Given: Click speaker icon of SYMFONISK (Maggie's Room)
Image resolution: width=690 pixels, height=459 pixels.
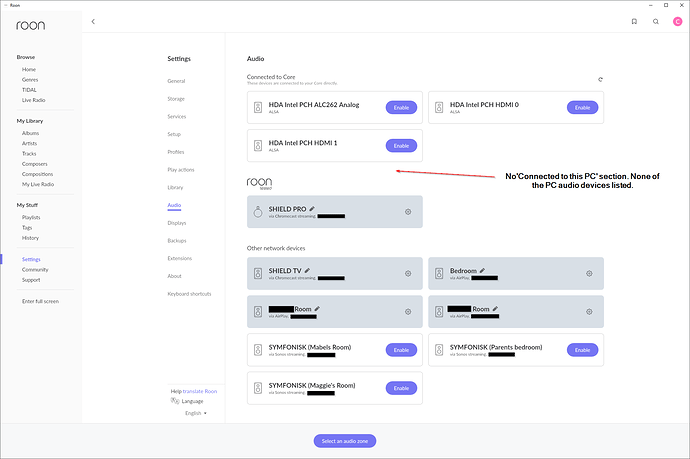Looking at the screenshot, I should click(x=258, y=388).
